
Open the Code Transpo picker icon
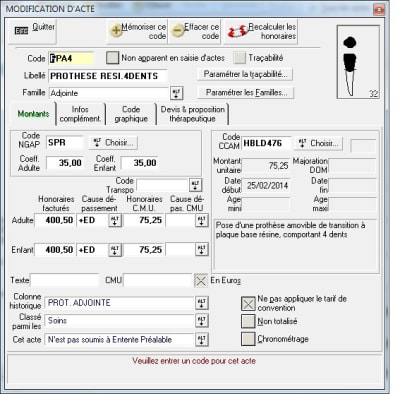(195, 185)
